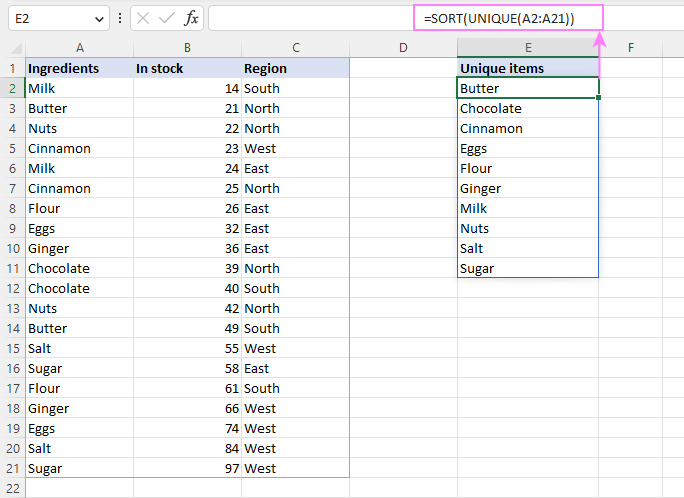
Task: Select column A header
Action: point(79,48)
